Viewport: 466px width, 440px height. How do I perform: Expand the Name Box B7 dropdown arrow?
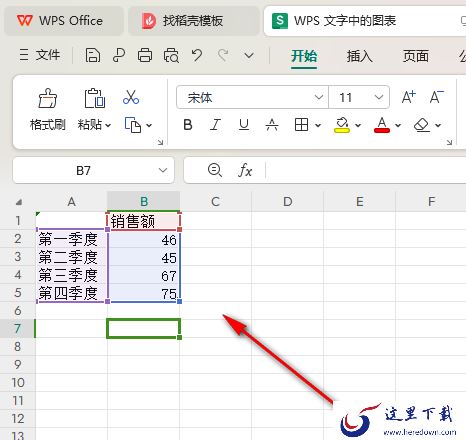click(163, 170)
